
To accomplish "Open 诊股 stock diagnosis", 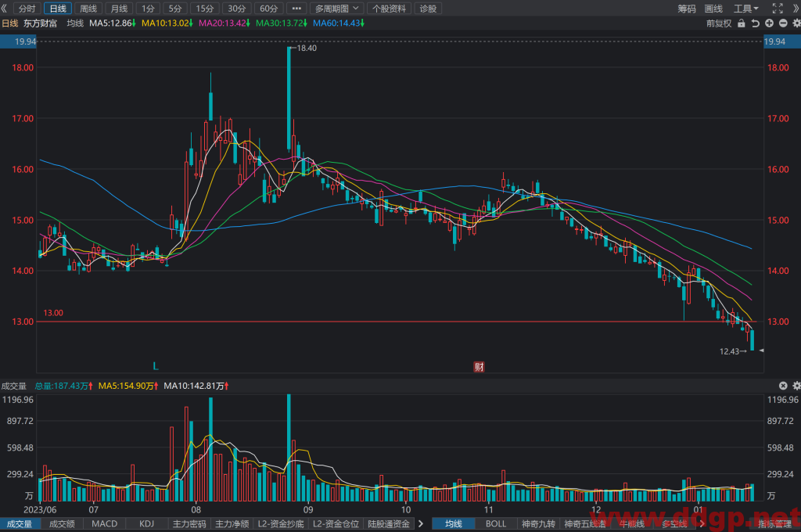I will [428, 9].
